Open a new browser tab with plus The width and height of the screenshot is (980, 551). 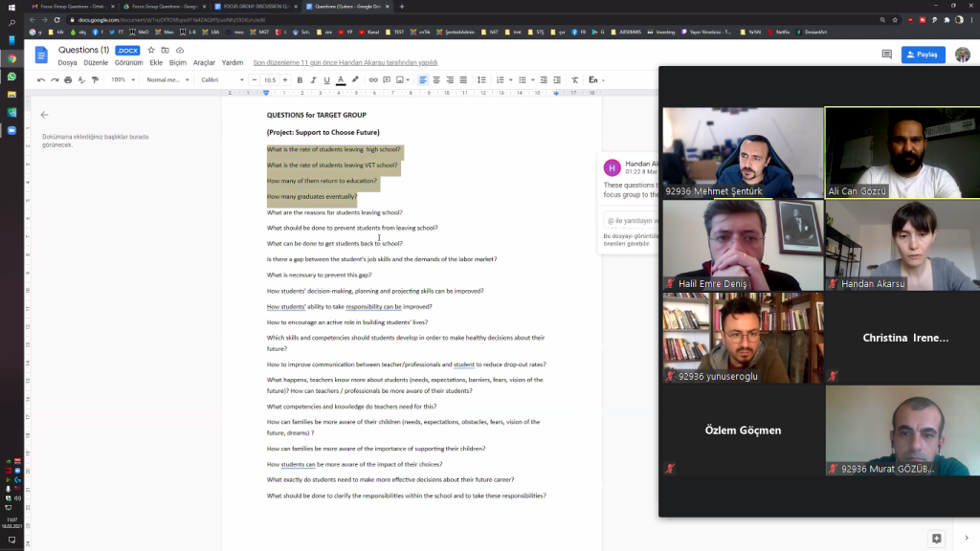tap(402, 7)
